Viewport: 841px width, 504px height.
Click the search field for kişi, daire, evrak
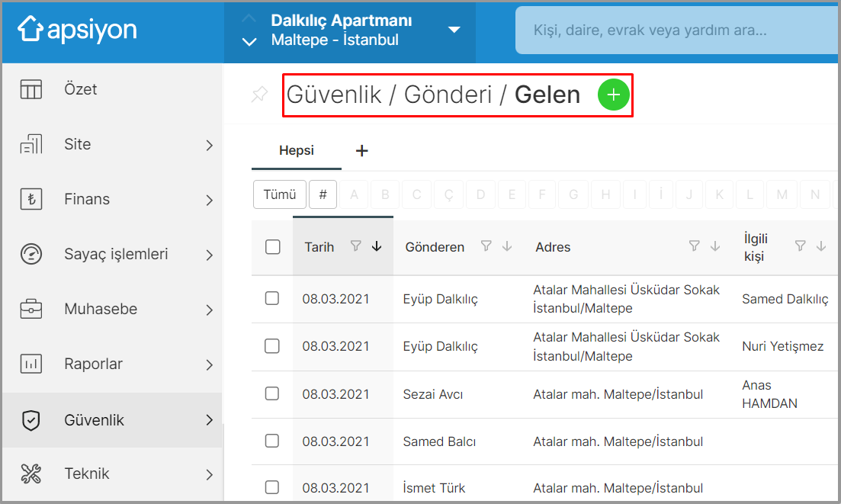(677, 30)
